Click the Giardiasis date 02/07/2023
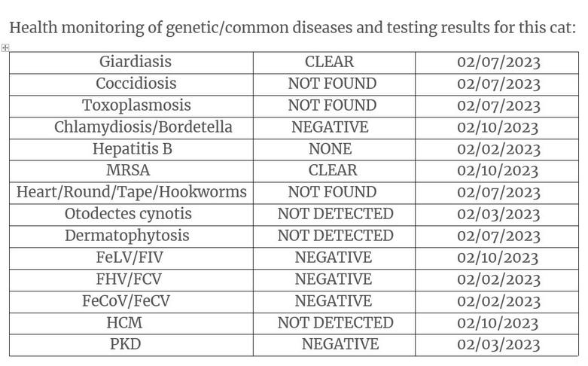 (498, 63)
